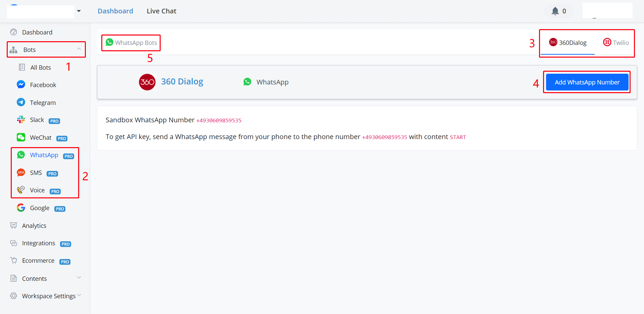Screen dimensions: 644x314
Task: Click the 360 Dialog red logo in card
Action: tap(147, 82)
